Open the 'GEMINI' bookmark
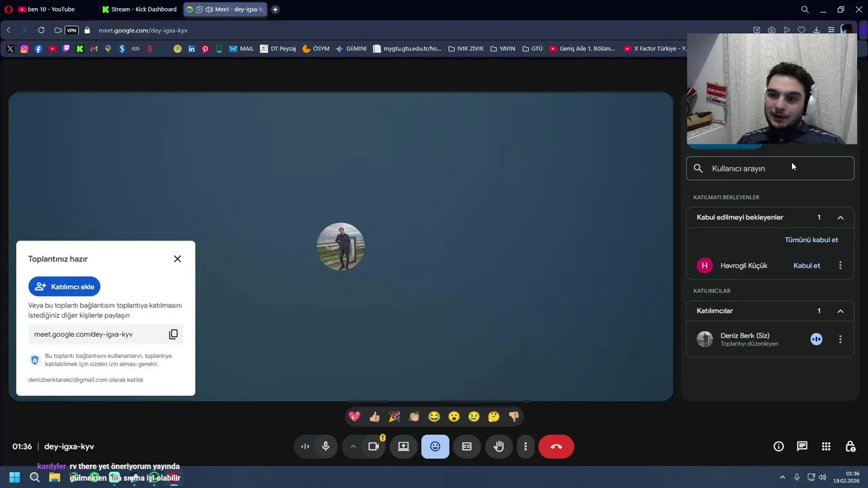The image size is (868, 488). [351, 49]
